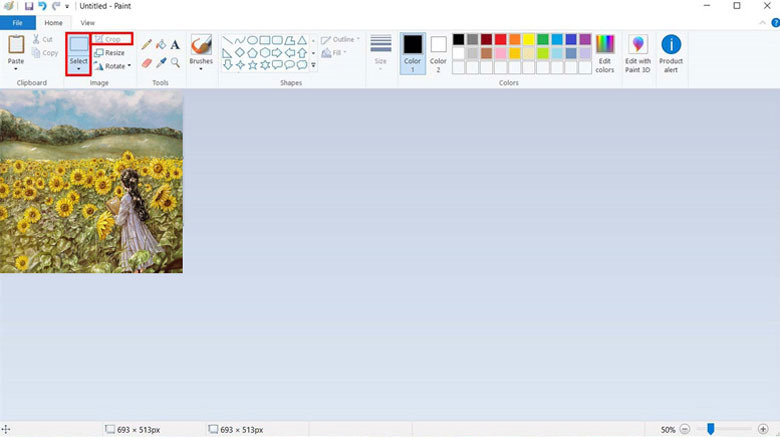780x437 pixels.
Task: Click the Redo arrow in title bar
Action: 56,6
